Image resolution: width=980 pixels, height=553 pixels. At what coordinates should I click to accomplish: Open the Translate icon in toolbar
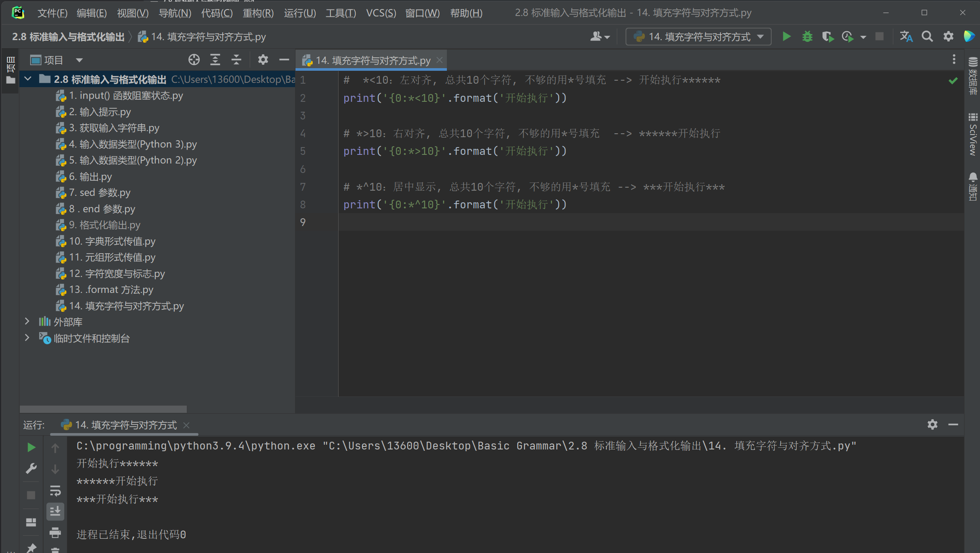pyautogui.click(x=906, y=37)
